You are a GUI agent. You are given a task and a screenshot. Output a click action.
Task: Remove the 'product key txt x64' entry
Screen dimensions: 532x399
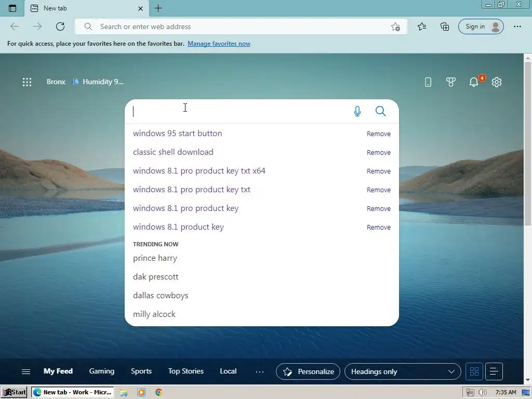(x=379, y=171)
